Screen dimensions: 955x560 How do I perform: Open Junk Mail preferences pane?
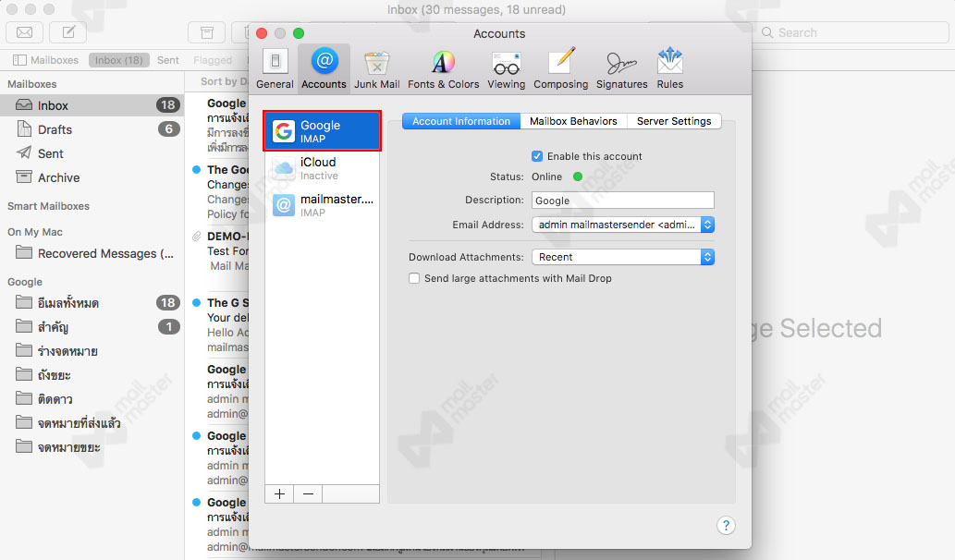point(377,68)
